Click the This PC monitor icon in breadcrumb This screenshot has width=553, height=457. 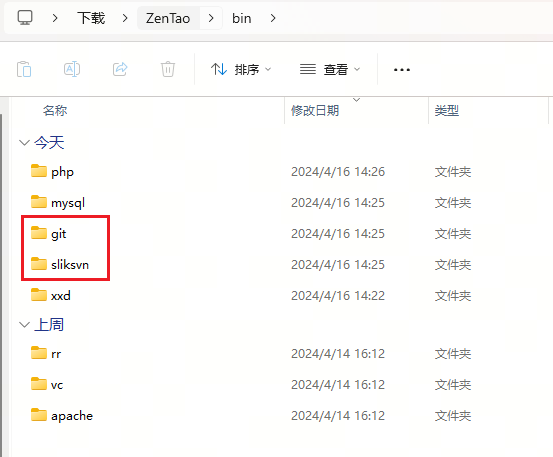(x=25, y=18)
